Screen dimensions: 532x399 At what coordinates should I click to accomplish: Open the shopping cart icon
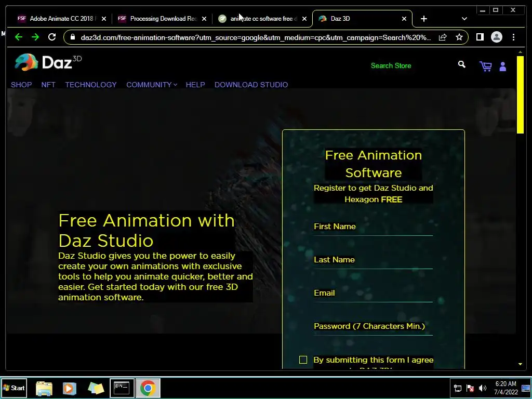pos(486,66)
